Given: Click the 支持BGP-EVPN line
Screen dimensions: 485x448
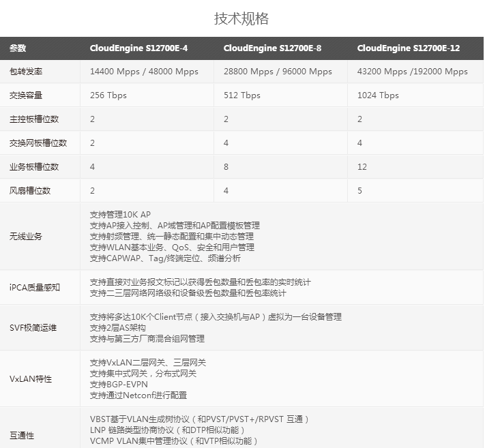Looking at the screenshot, I should click(119, 385).
